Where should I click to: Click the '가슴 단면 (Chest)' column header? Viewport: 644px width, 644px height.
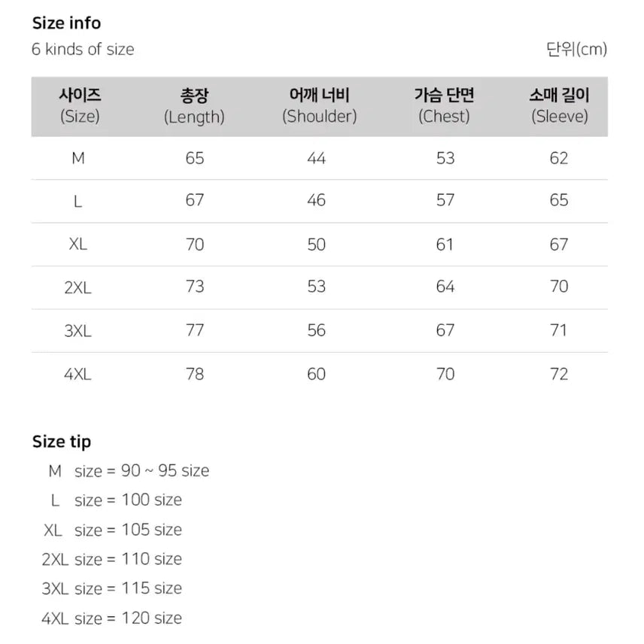point(444,106)
